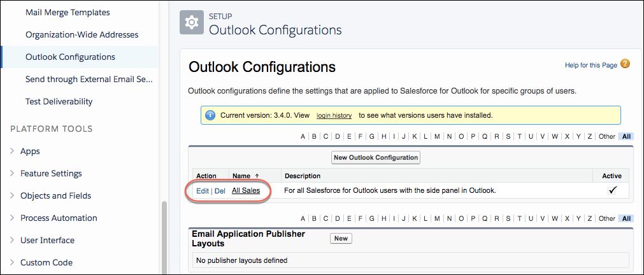The width and height of the screenshot is (644, 275).
Task: Open Test Deliverability
Action: [59, 101]
